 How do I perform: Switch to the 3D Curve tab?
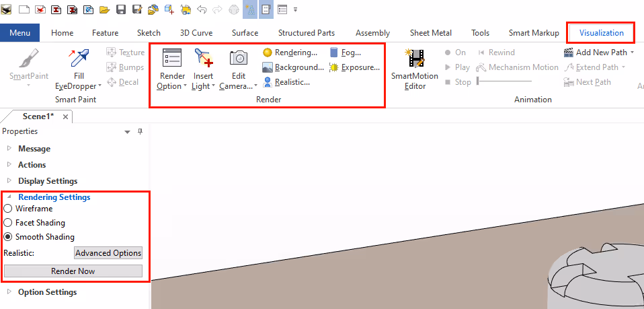pos(196,33)
